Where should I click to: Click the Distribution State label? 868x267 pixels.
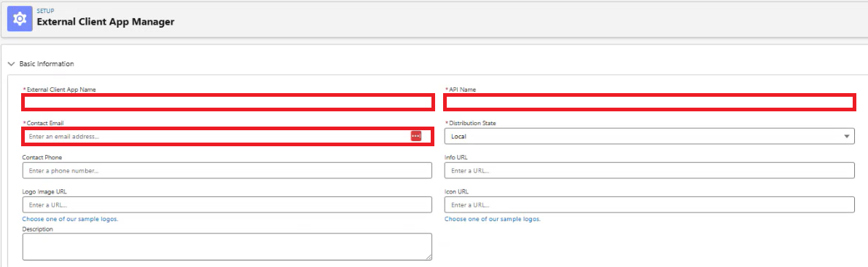(x=472, y=123)
